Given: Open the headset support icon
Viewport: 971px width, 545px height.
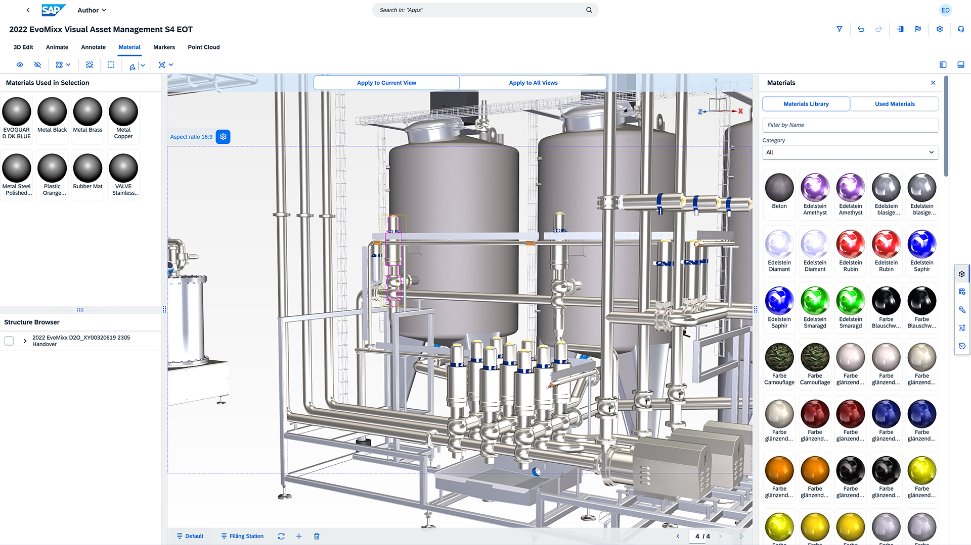Looking at the screenshot, I should pyautogui.click(x=960, y=29).
